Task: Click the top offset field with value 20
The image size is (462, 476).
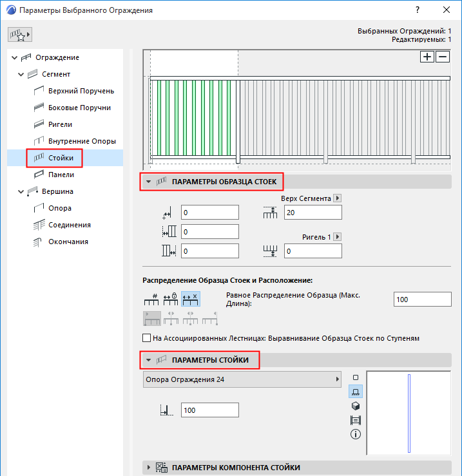Action: pyautogui.click(x=313, y=212)
